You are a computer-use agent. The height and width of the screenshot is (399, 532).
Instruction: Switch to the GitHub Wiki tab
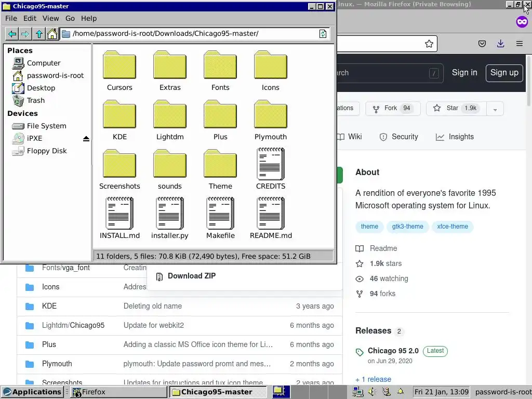pyautogui.click(x=350, y=137)
